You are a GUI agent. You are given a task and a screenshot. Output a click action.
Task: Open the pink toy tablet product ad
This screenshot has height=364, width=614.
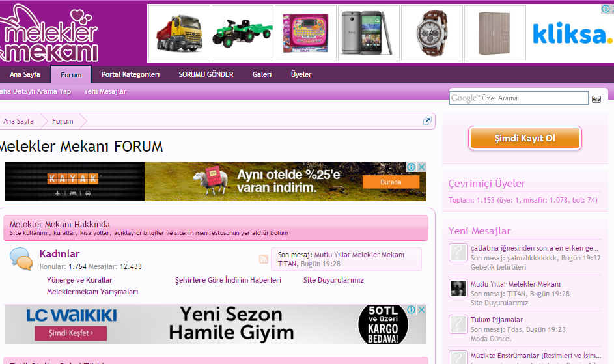pyautogui.click(x=305, y=33)
